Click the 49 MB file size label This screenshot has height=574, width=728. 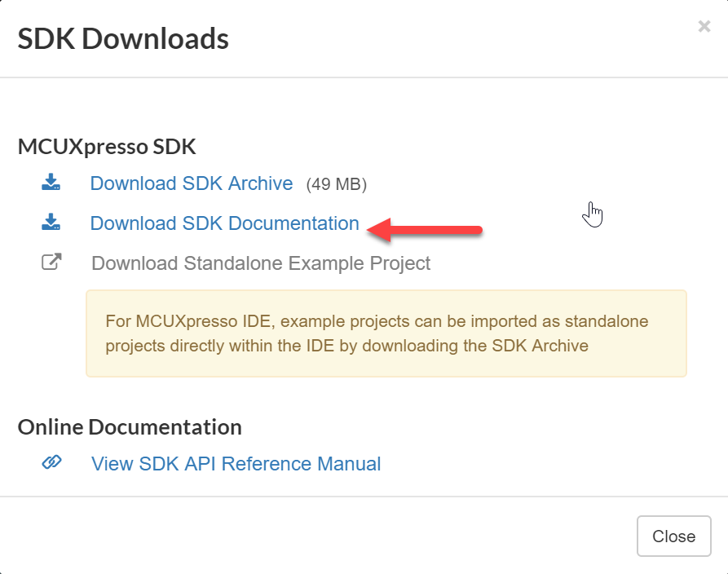(337, 184)
